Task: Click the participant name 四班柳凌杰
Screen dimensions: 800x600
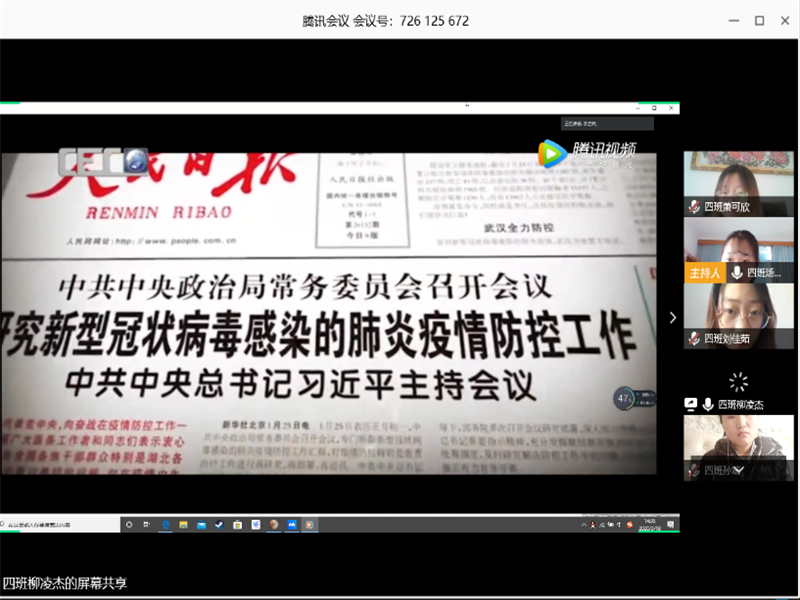Action: [x=741, y=405]
